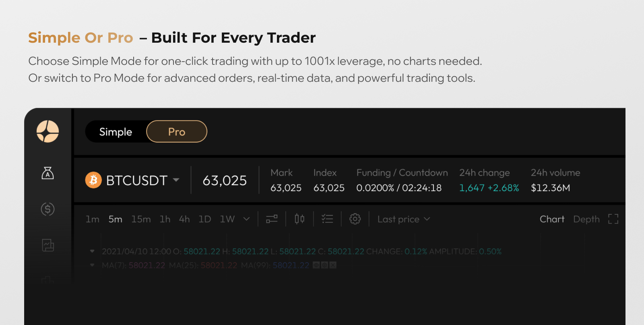Image resolution: width=644 pixels, height=325 pixels.
Task: Toggle MA indicator visibility eye icon
Action: point(316,265)
